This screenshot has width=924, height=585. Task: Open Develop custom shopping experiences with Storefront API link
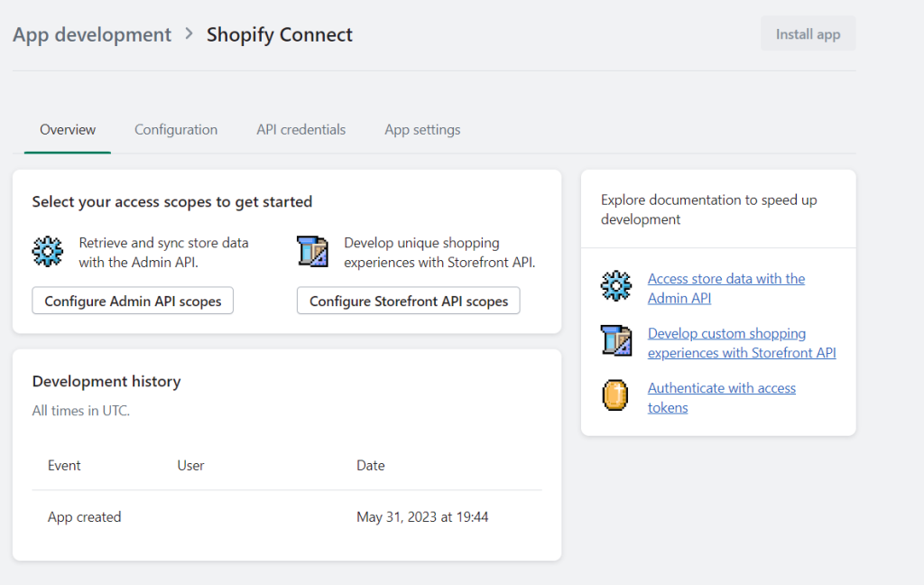[742, 343]
